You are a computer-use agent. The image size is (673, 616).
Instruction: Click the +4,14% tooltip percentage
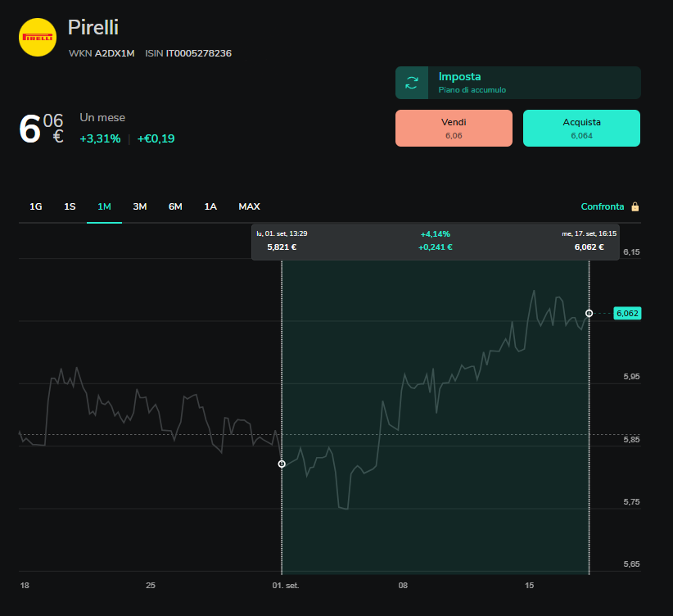click(x=436, y=234)
